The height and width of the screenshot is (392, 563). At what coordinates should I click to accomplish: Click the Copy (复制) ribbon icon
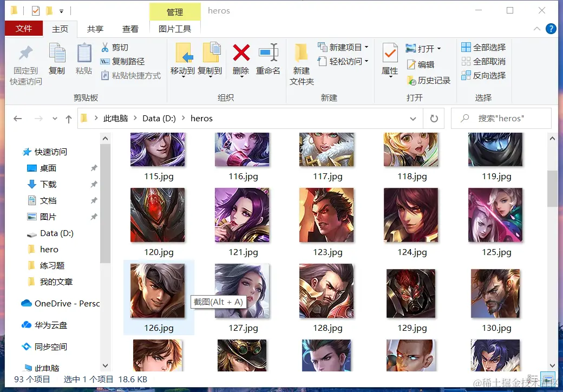tap(57, 53)
